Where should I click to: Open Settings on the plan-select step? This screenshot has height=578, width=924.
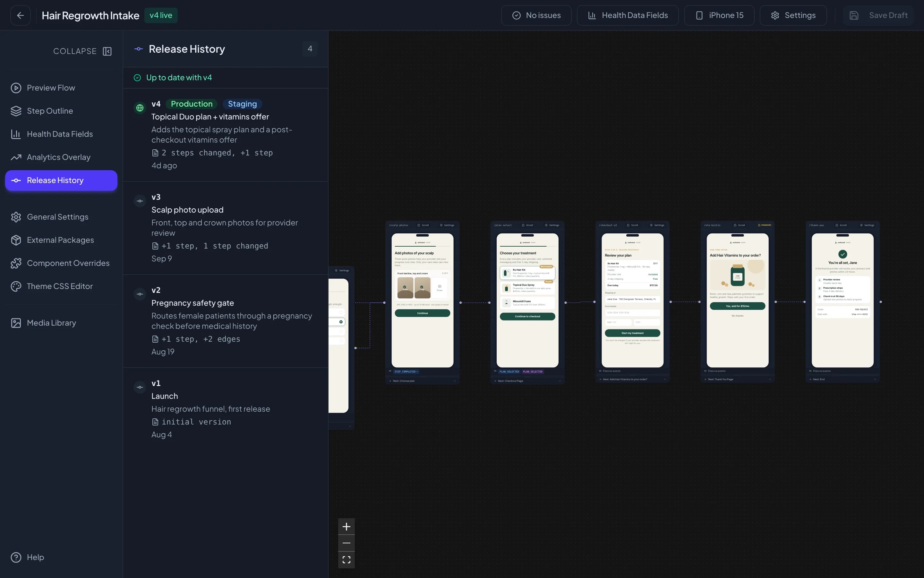click(x=552, y=225)
